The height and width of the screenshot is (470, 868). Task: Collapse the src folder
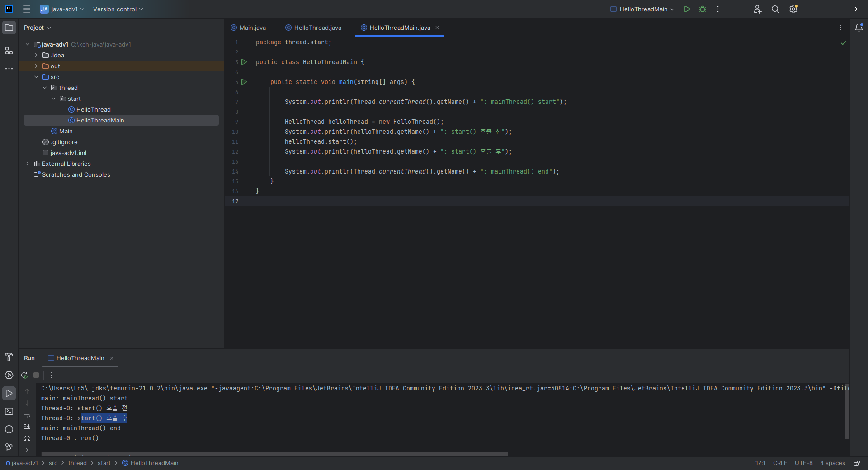point(36,77)
